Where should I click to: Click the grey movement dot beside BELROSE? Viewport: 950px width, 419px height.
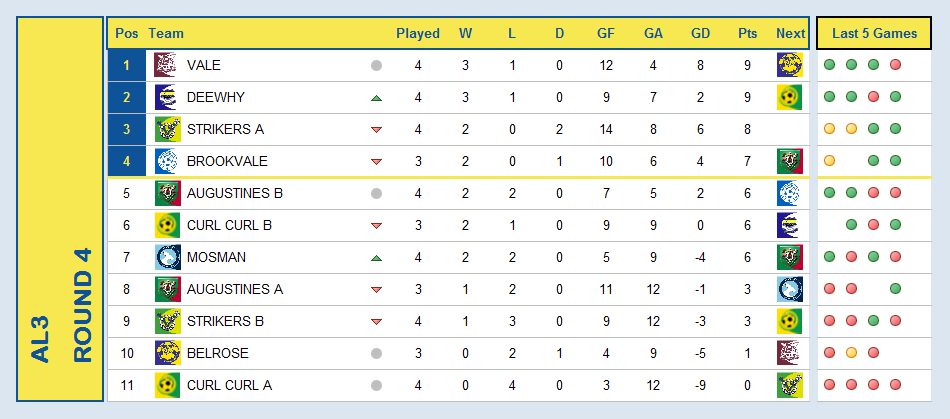coord(376,353)
